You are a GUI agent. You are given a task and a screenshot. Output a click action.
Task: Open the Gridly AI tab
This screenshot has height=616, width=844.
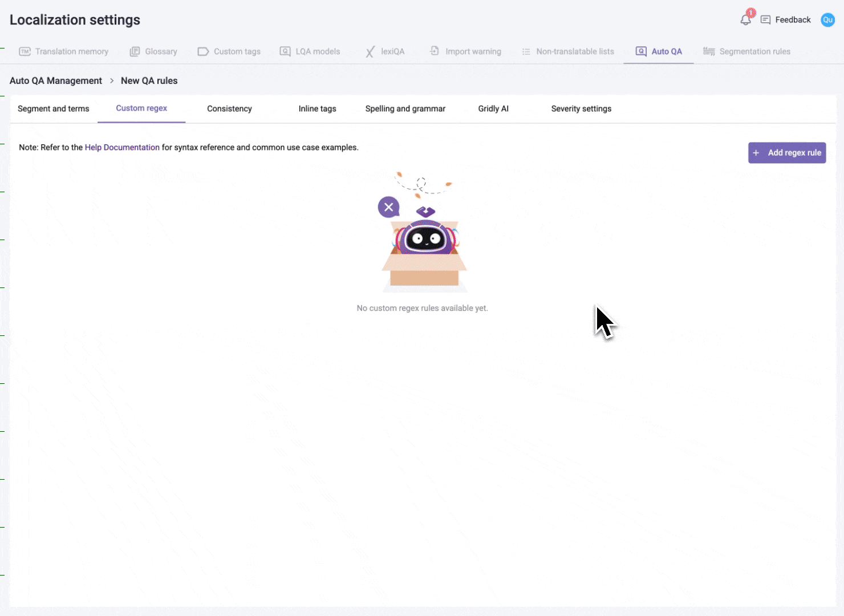493,109
